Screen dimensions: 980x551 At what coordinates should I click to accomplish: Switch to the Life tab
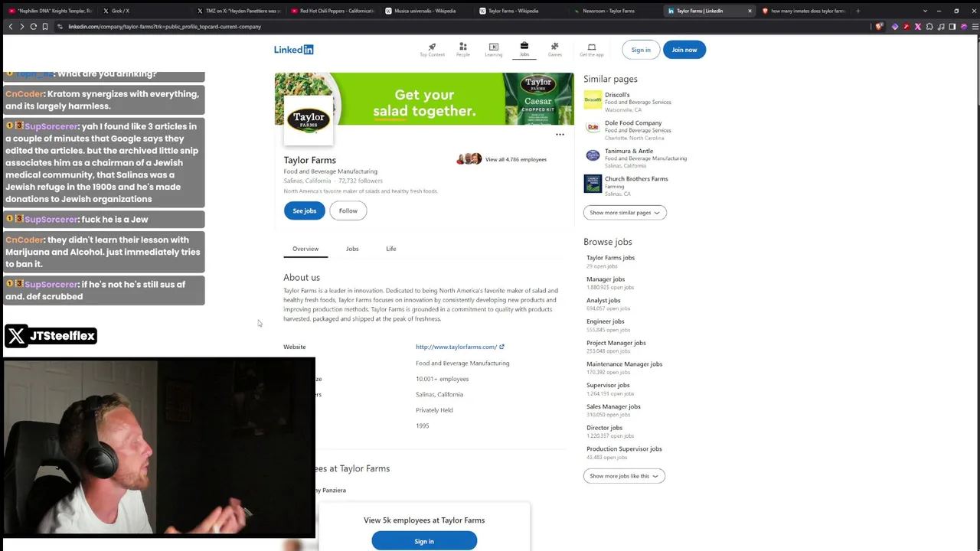[391, 249]
